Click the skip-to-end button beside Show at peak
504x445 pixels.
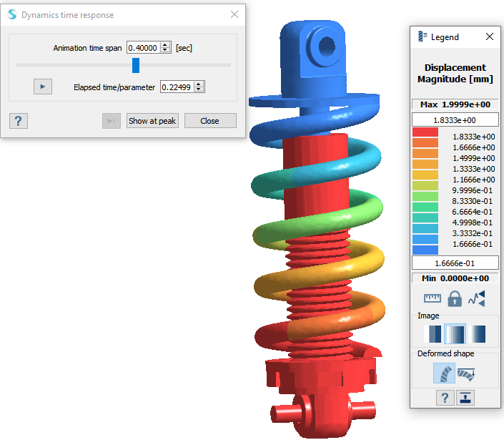click(x=111, y=121)
